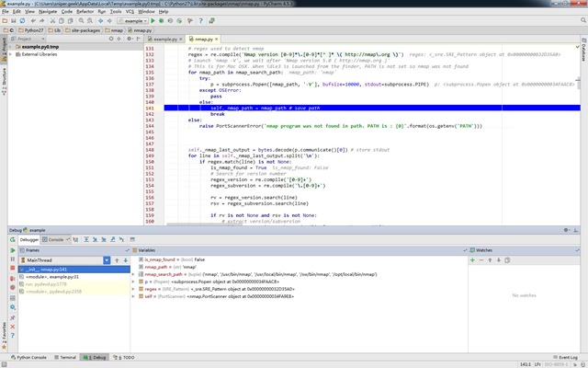This screenshot has height=368, width=588.
Task: Click the site-packages breadcrumb
Action: click(x=83, y=30)
